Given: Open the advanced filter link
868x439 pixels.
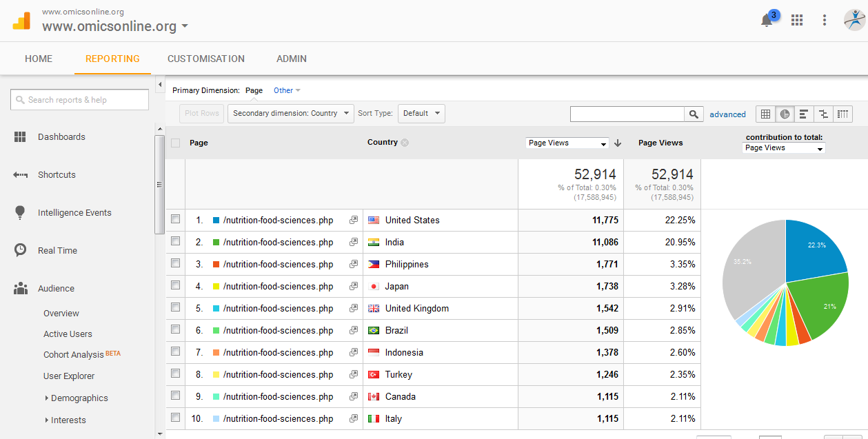Looking at the screenshot, I should coord(728,114).
